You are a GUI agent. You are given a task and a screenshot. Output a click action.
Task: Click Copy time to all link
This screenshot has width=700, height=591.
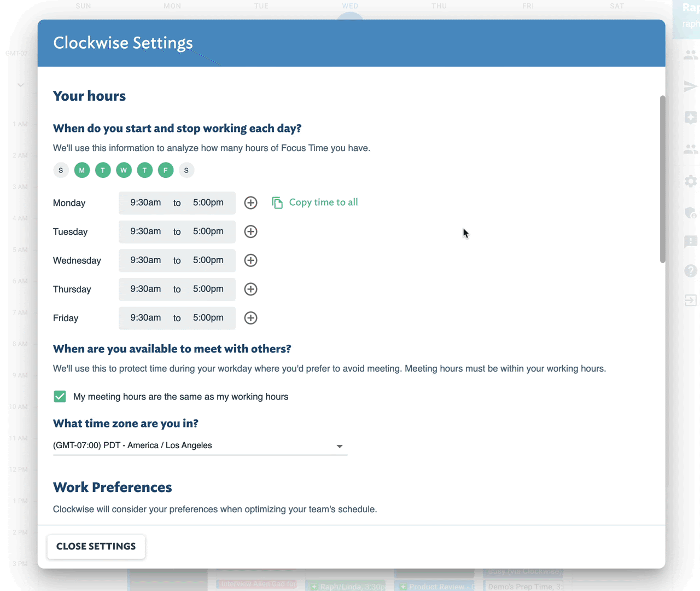pos(323,202)
